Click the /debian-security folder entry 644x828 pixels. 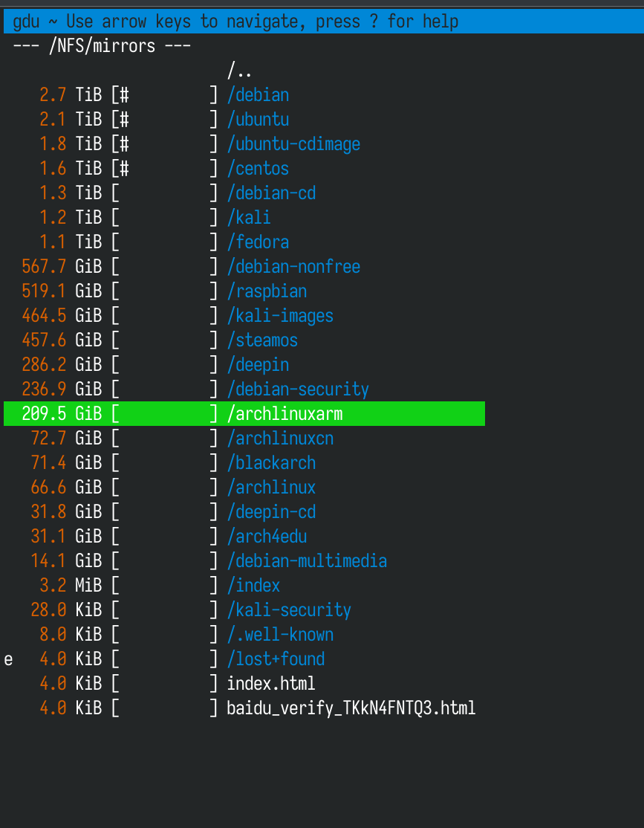tap(298, 389)
